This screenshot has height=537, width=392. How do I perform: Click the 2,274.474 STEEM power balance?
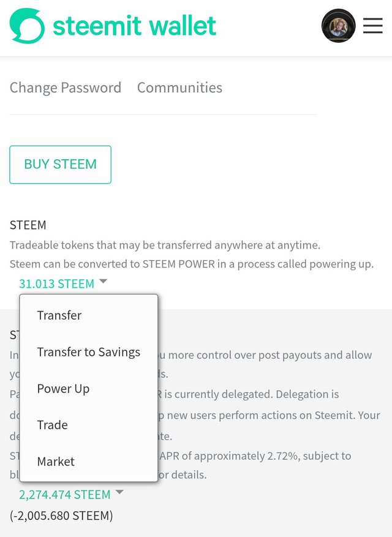(65, 495)
